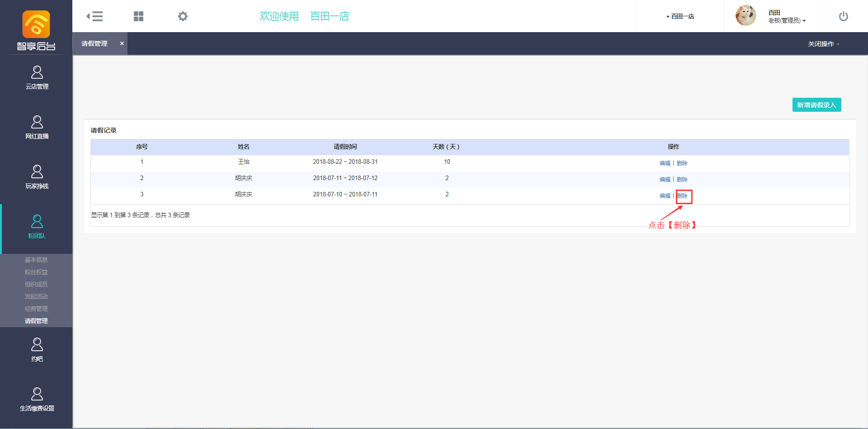Close the 请假管理 tab
Screen dimensions: 868x429
click(x=122, y=43)
